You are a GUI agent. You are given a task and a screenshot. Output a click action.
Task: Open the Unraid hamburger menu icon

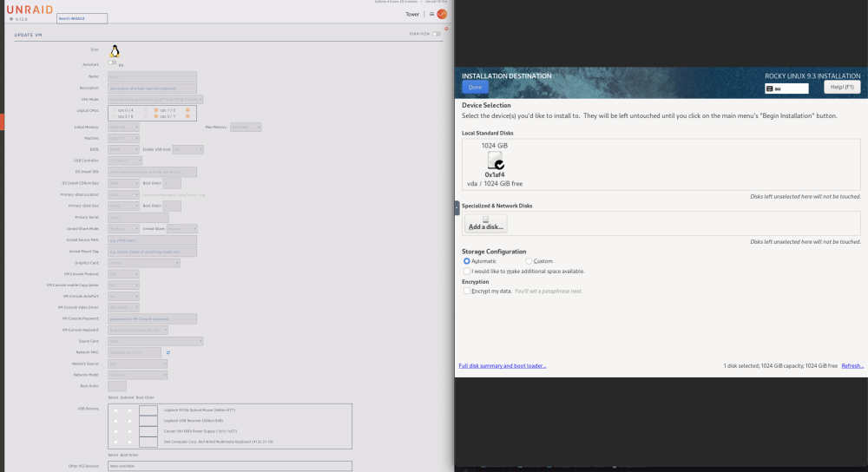431,14
